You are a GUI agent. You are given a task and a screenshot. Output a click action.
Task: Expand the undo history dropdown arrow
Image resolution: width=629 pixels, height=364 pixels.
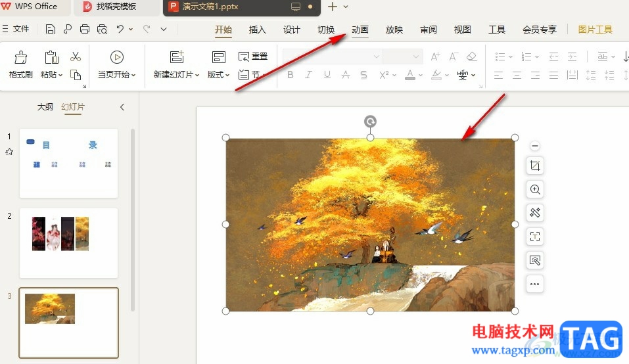point(131,30)
